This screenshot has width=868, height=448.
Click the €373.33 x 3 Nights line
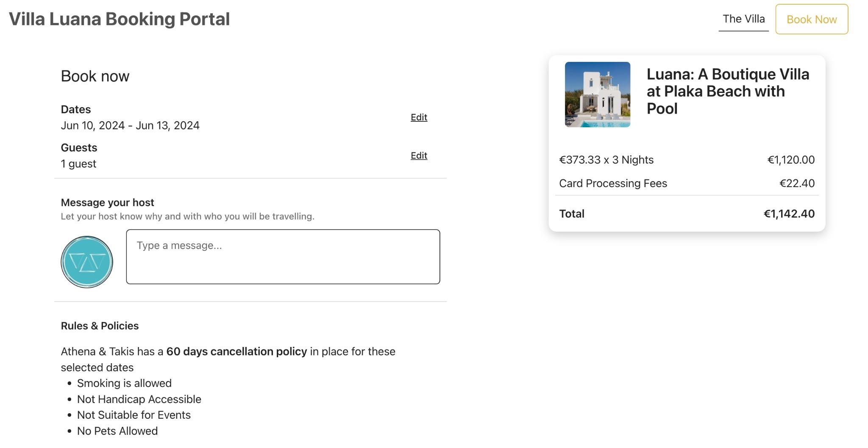(606, 160)
